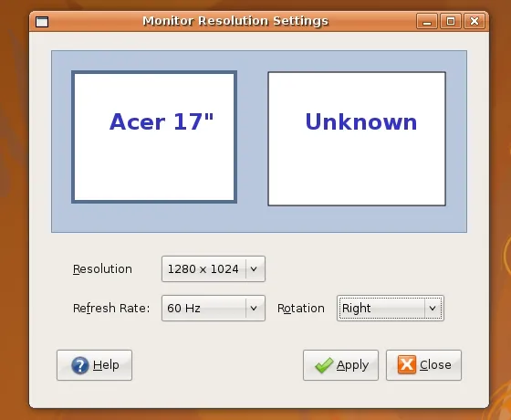Open the window menu icon in title bar
Image resolution: width=511 pixels, height=420 pixels.
tap(42, 22)
